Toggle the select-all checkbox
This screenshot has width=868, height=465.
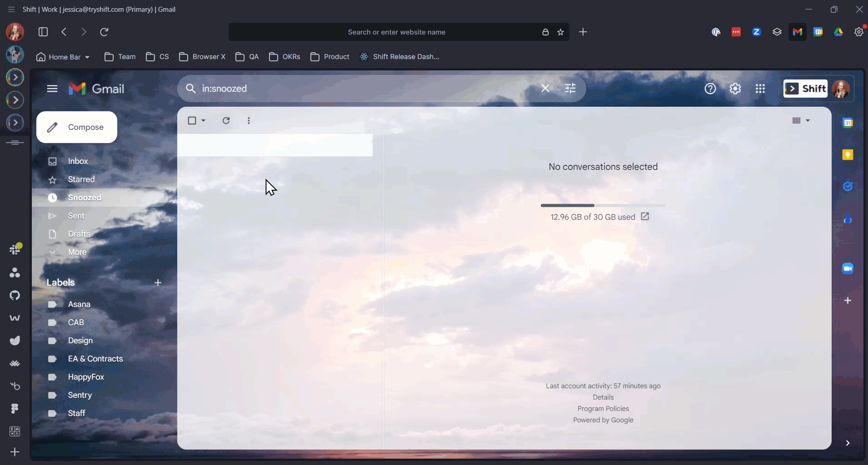pyautogui.click(x=192, y=120)
